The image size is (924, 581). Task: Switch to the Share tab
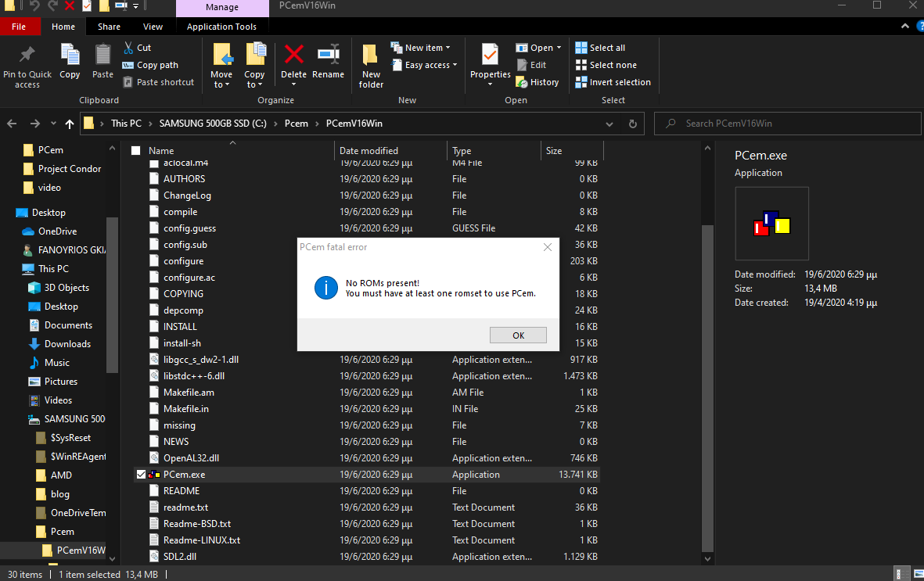[109, 27]
